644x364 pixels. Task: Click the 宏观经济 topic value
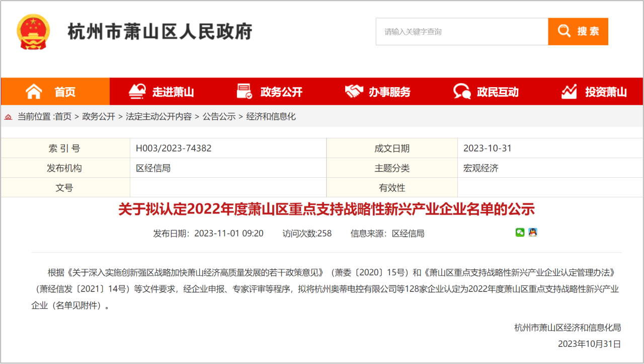tap(480, 168)
